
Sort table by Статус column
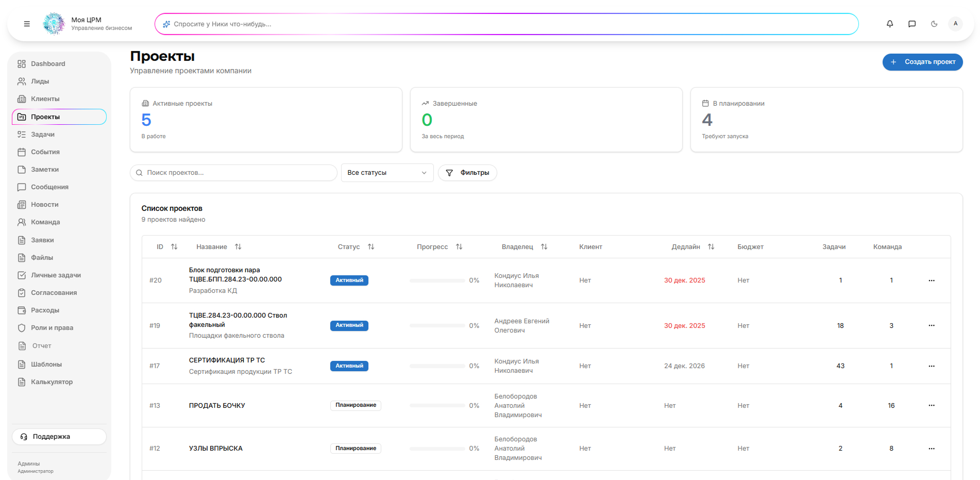pyautogui.click(x=370, y=247)
